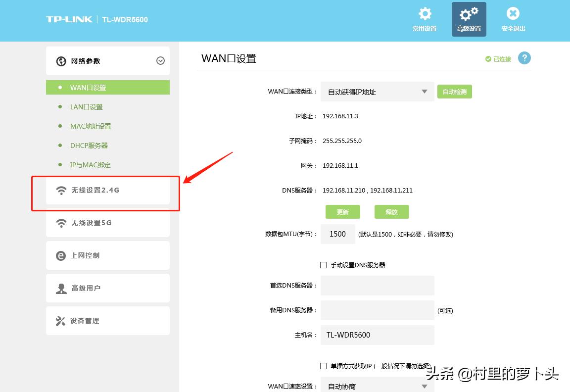Open the WAN口连接类型 dropdown
This screenshot has width=570, height=392.
[377, 91]
